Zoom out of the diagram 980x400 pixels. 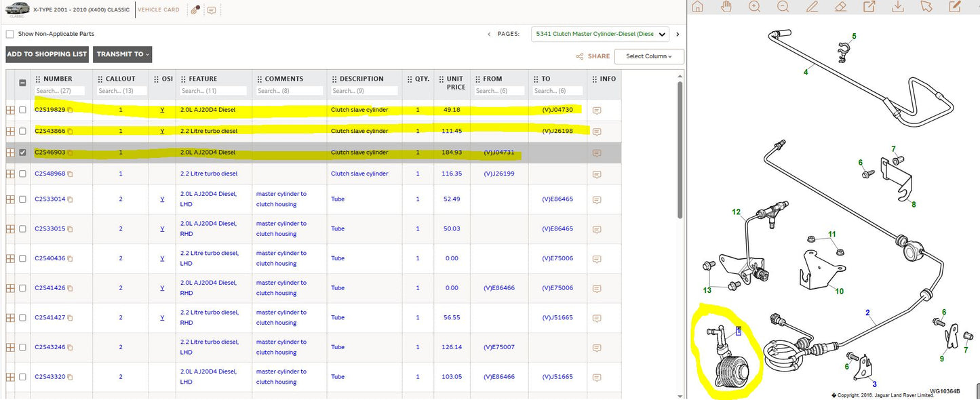click(x=783, y=7)
